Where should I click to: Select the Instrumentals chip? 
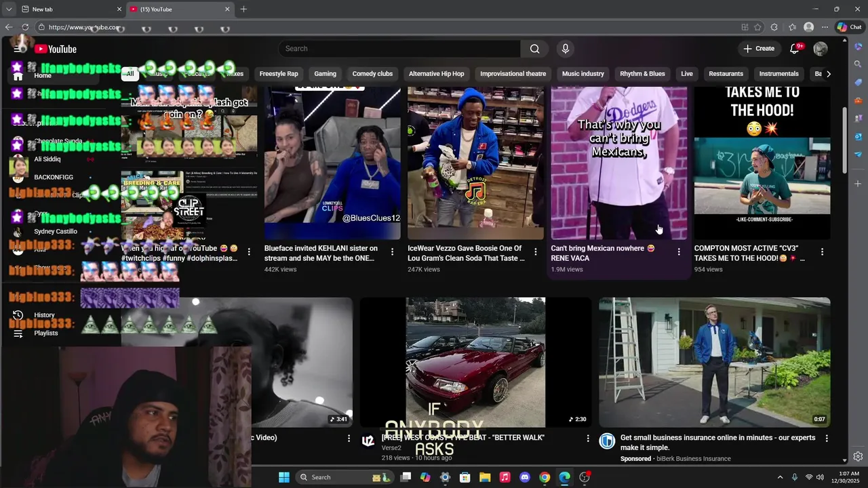[779, 74]
